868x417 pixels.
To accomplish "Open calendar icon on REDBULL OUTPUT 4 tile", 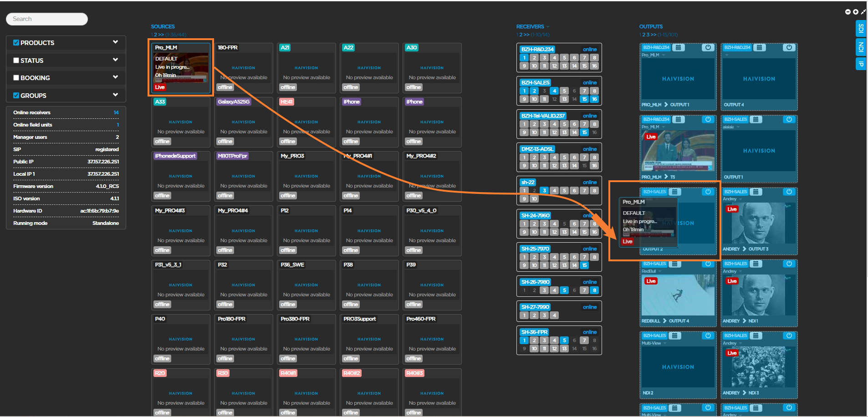I will 675,264.
